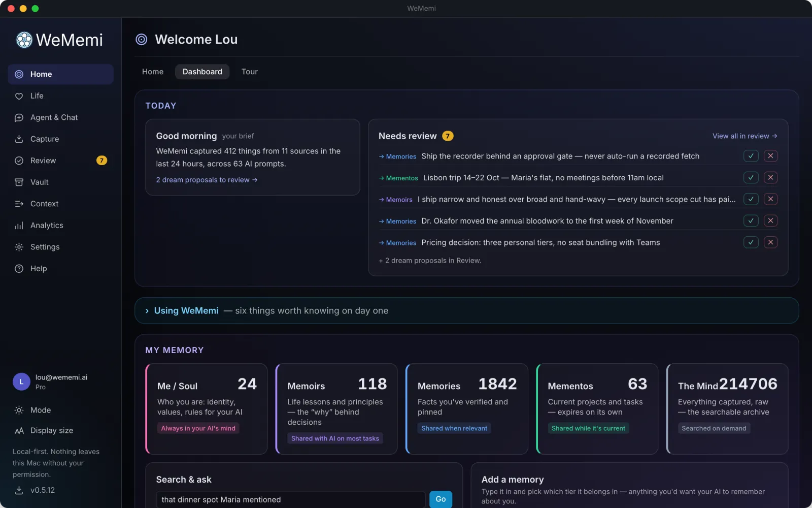812x508 pixels.
Task: Open Life heart icon in sidebar
Action: tap(19, 96)
